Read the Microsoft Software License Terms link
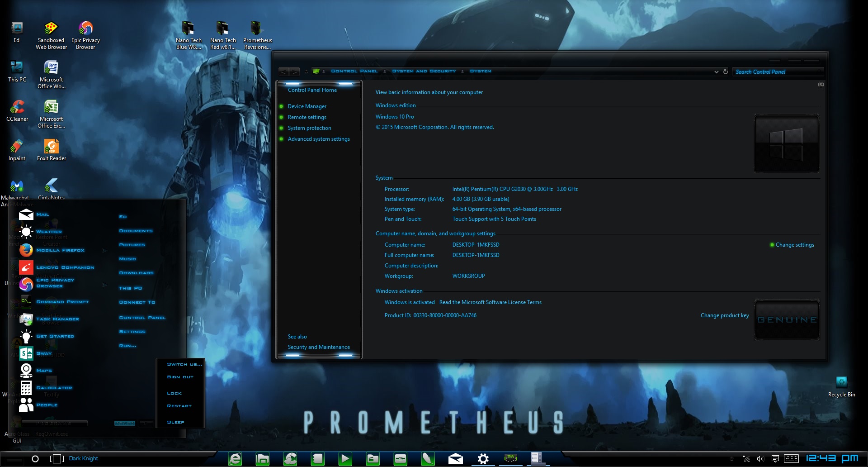 coord(490,302)
